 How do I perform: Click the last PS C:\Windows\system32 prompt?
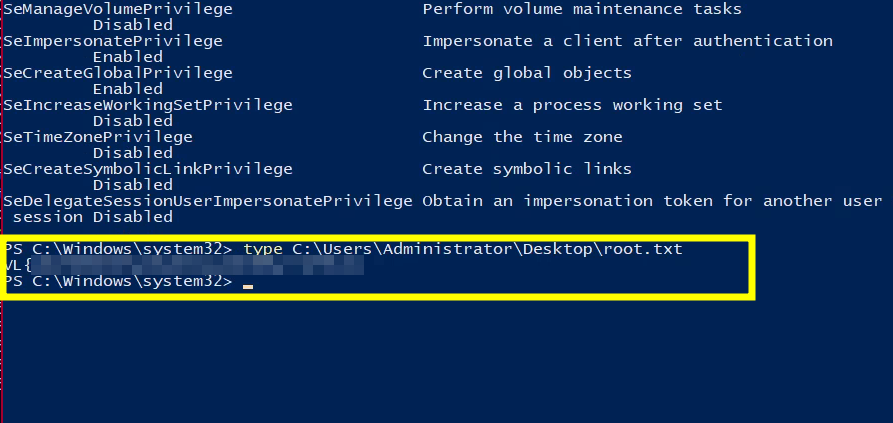pos(118,281)
